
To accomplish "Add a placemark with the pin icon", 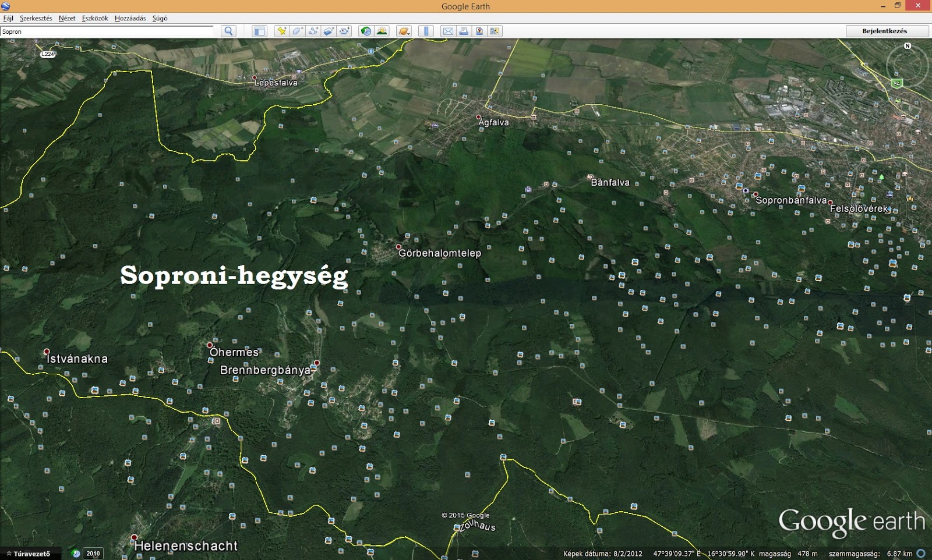I will [282, 31].
